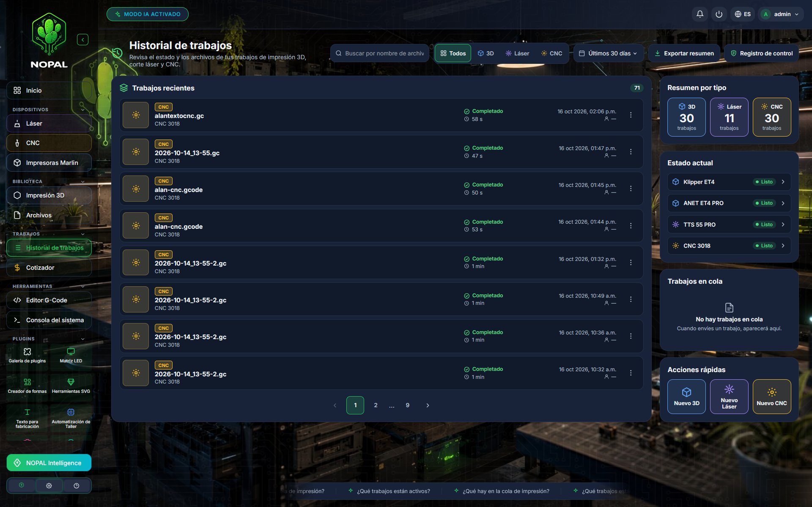Click the power icon in header
This screenshot has width=812, height=507.
tap(719, 14)
